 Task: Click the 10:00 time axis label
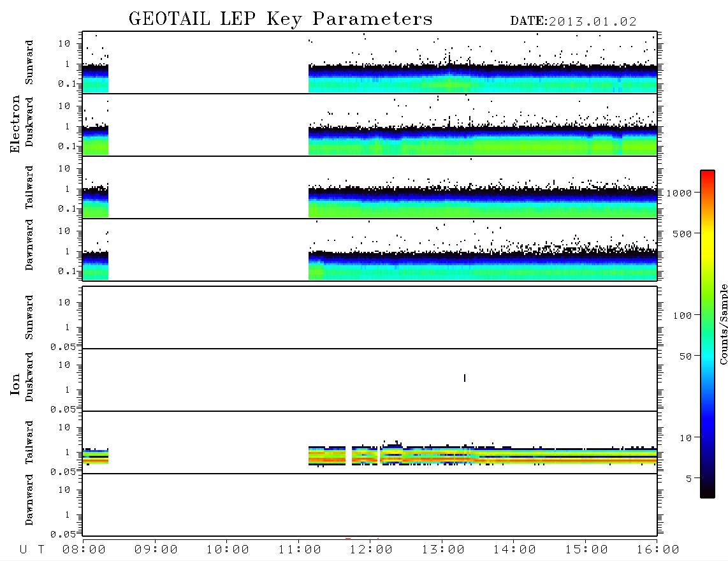(x=228, y=550)
